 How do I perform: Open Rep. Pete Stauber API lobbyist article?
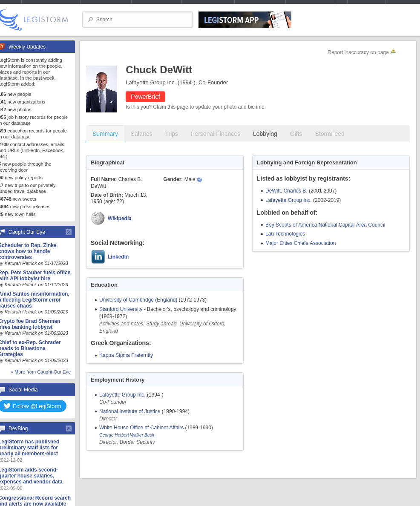35,276
